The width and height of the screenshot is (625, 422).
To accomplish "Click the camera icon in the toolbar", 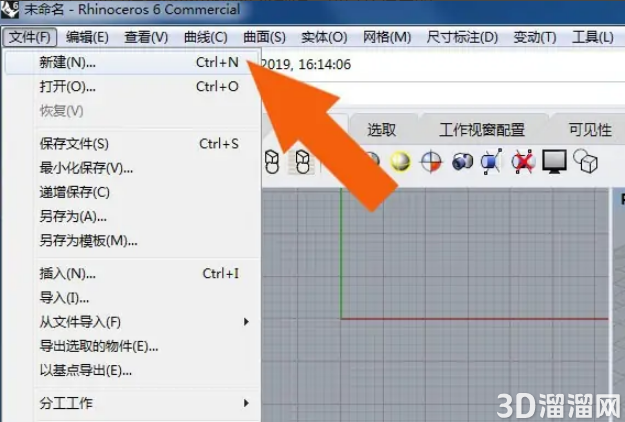I will (x=462, y=162).
